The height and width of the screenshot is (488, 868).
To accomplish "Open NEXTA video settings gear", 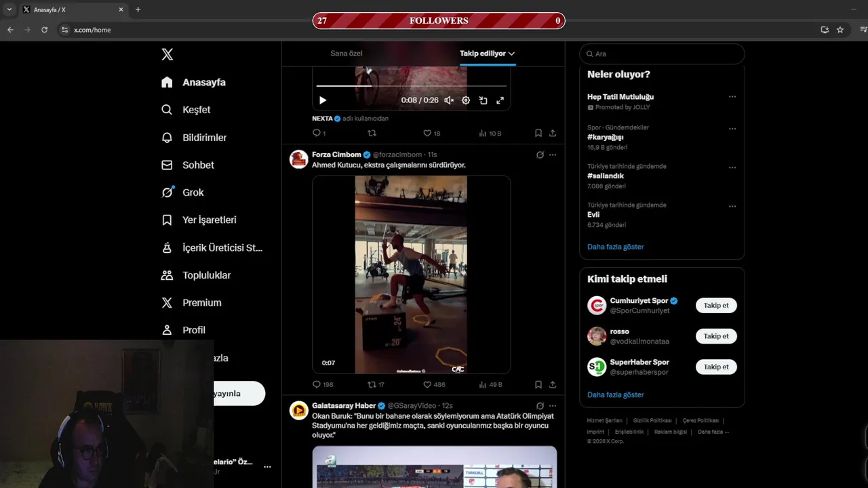I will pos(466,100).
